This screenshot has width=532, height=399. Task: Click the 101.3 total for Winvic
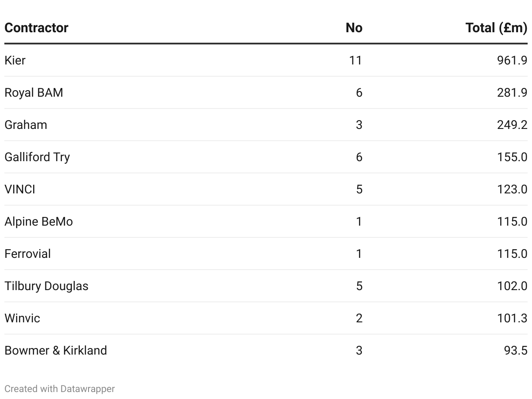point(512,318)
